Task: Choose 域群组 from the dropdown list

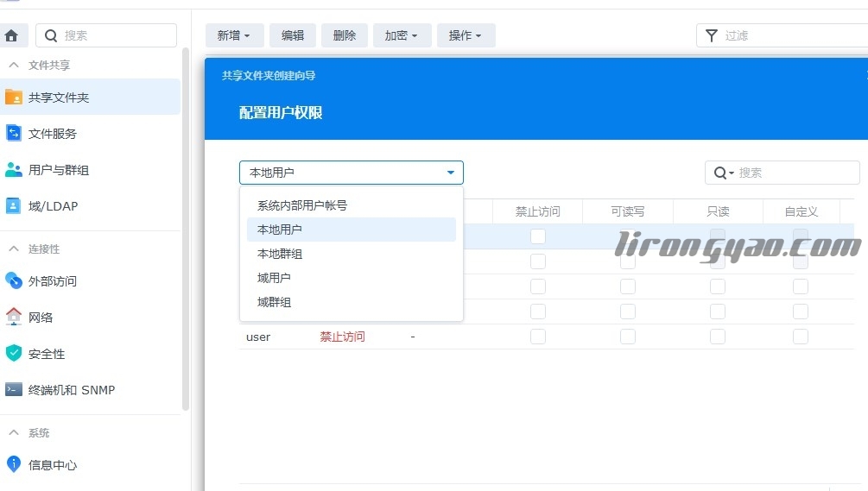Action: (351, 302)
